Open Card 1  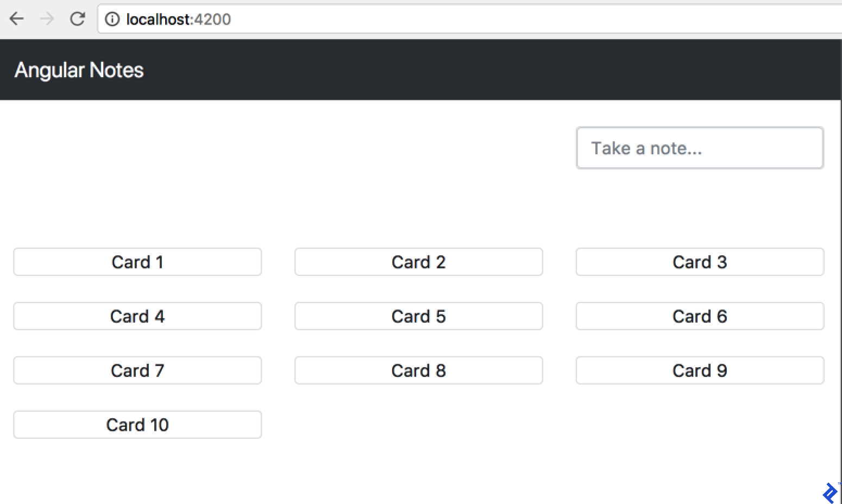tap(137, 262)
